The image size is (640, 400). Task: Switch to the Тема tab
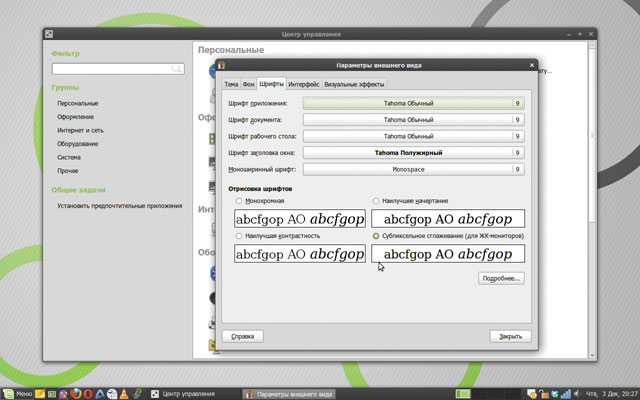231,84
